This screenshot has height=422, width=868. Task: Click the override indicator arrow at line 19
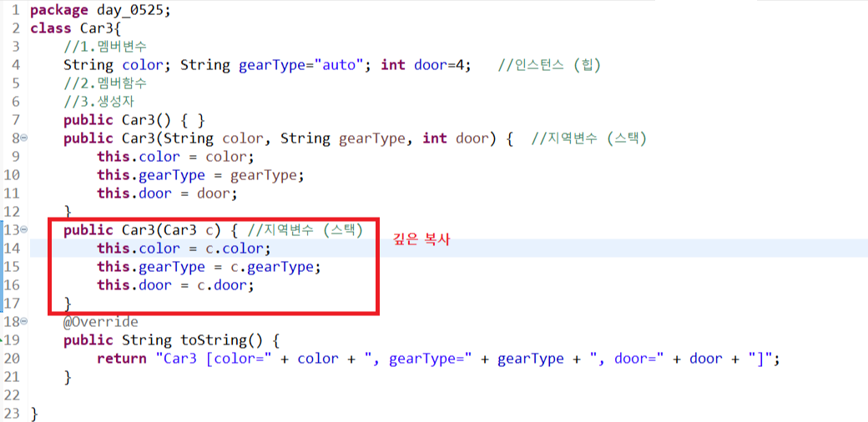(2, 339)
